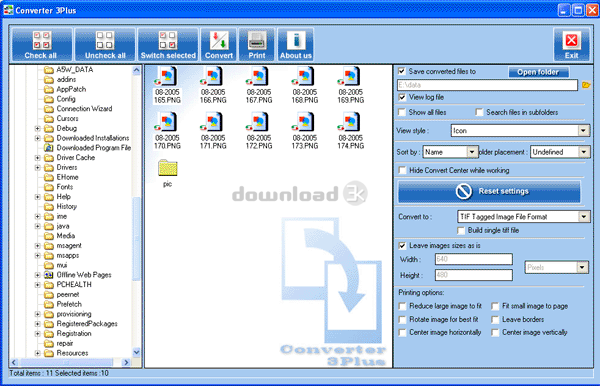This screenshot has width=600, height=386.
Task: Enable Center image vertically checkbox
Action: (x=495, y=332)
